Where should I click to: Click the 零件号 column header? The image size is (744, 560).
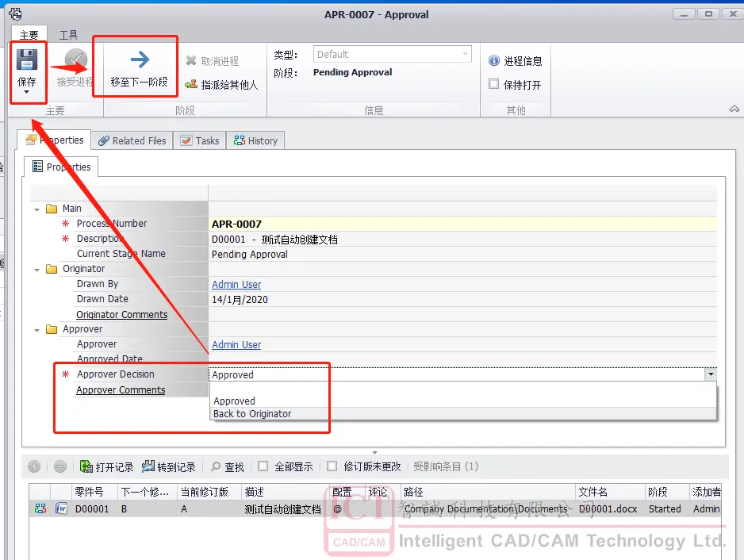(x=94, y=492)
